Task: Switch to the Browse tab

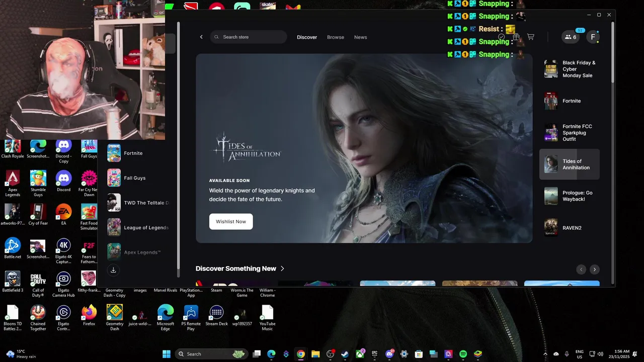Action: point(336,37)
